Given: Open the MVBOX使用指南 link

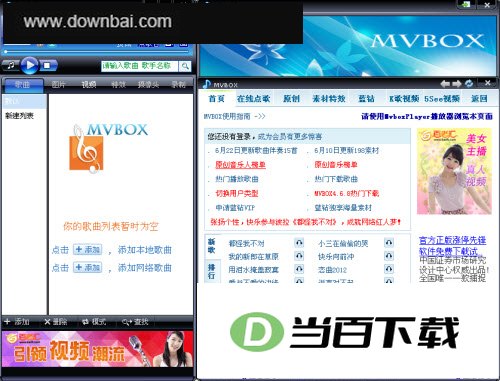Looking at the screenshot, I should pyautogui.click(x=234, y=117).
